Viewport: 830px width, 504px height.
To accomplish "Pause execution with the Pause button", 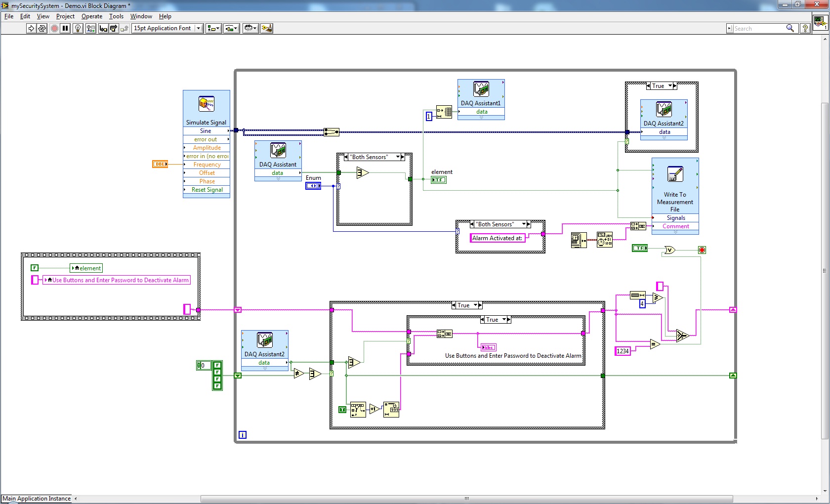I will (65, 28).
